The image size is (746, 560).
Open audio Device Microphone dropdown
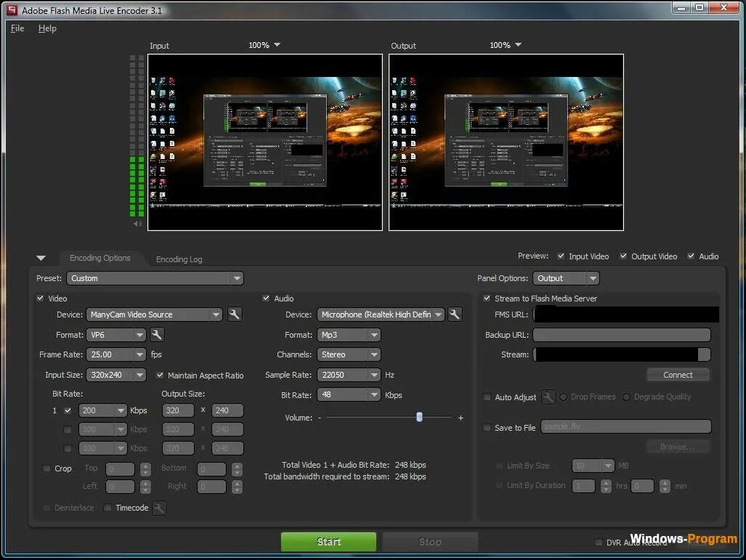point(381,315)
